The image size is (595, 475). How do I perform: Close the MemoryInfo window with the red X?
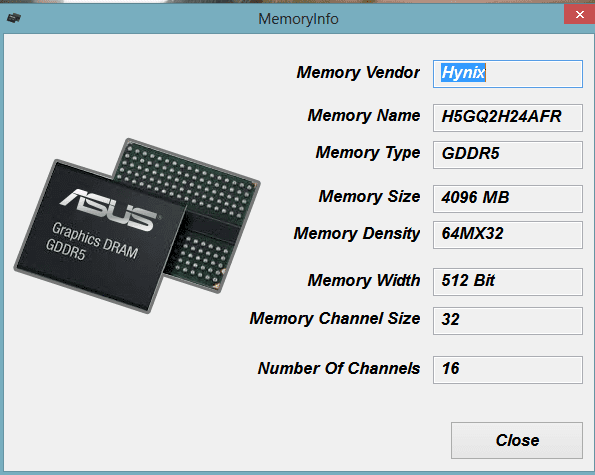coord(579,14)
